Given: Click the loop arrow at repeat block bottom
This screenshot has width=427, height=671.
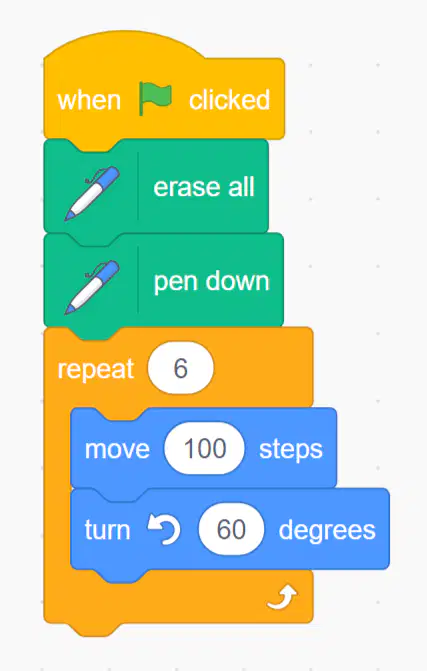Looking at the screenshot, I should tap(282, 597).
